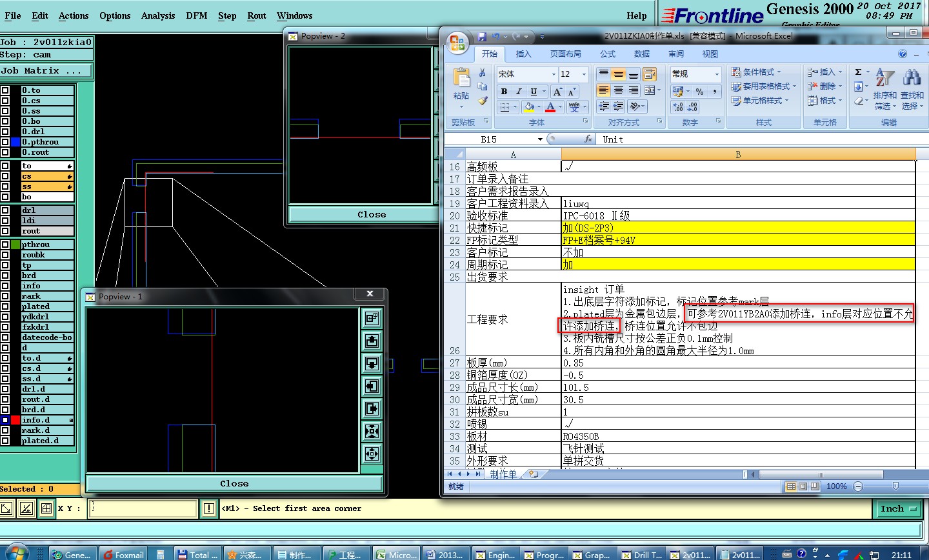Toggle checkbox for layer drl

point(5,210)
